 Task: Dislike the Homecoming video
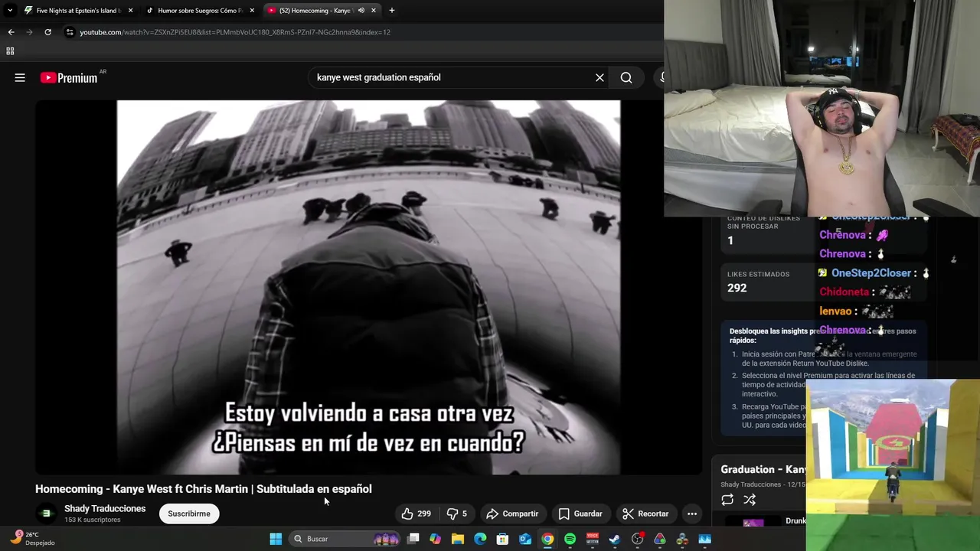pos(457,514)
